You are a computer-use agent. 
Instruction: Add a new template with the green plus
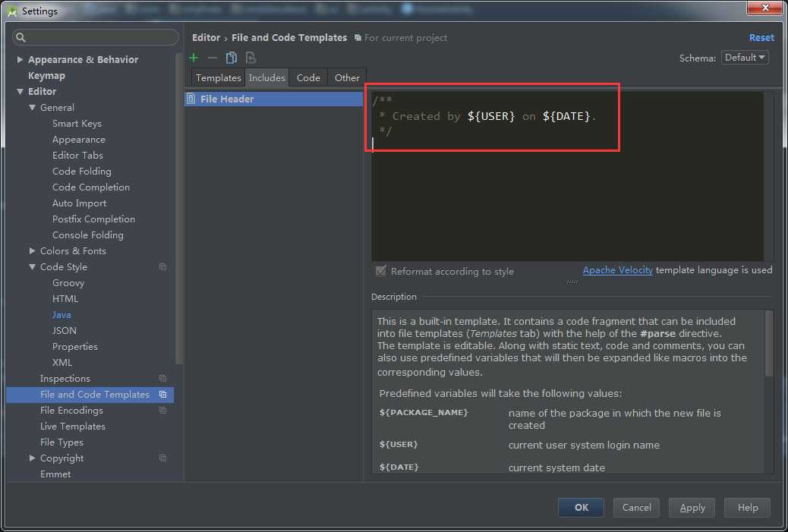[x=194, y=58]
